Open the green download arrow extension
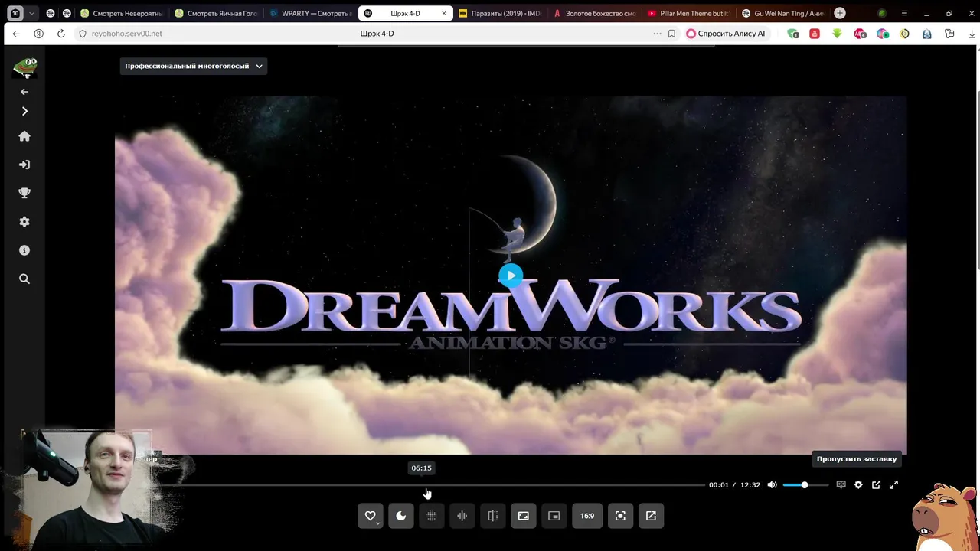The height and width of the screenshot is (551, 980). point(837,34)
